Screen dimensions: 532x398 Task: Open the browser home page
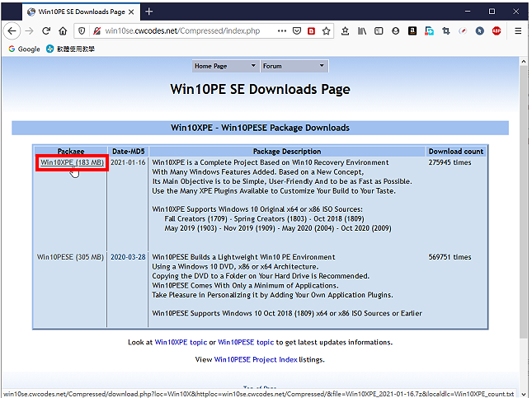(63, 31)
